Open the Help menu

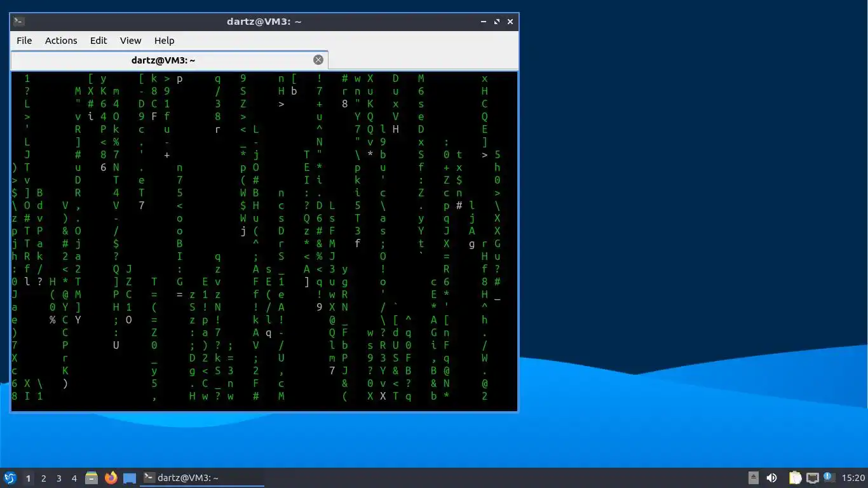coord(164,41)
